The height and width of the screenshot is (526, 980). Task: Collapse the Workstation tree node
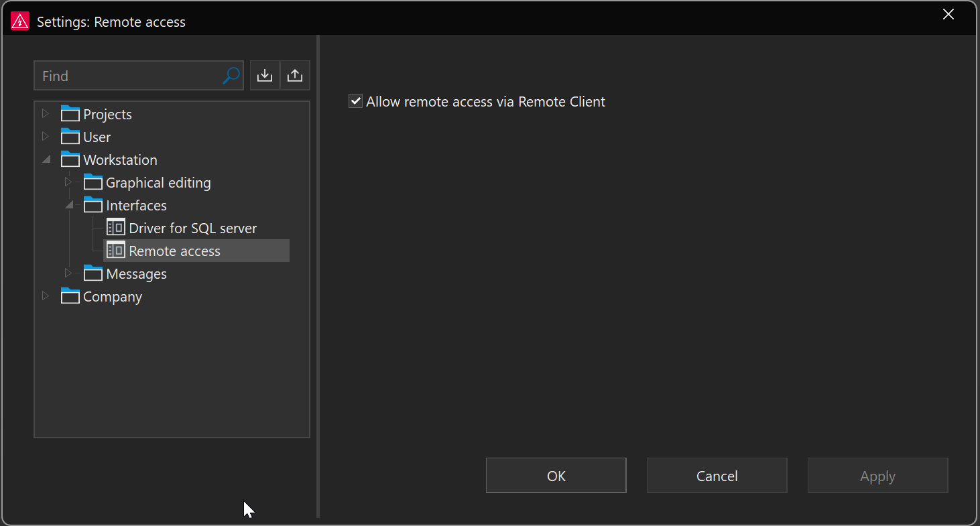coord(46,159)
